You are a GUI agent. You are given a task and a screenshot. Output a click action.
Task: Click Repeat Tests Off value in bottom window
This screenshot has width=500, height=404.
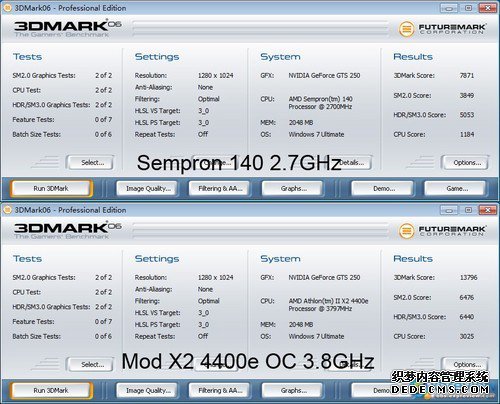[203, 336]
